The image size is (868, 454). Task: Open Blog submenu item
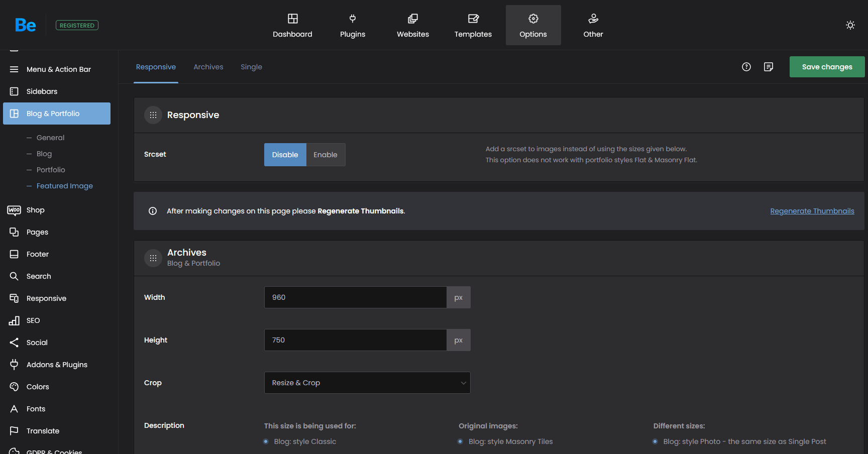tap(44, 154)
